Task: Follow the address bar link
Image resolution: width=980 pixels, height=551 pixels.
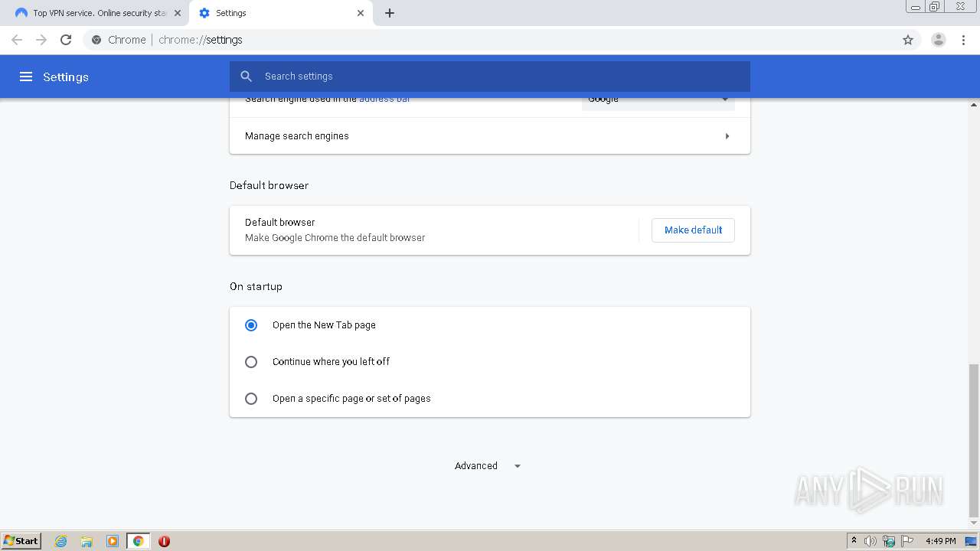Action: click(384, 99)
